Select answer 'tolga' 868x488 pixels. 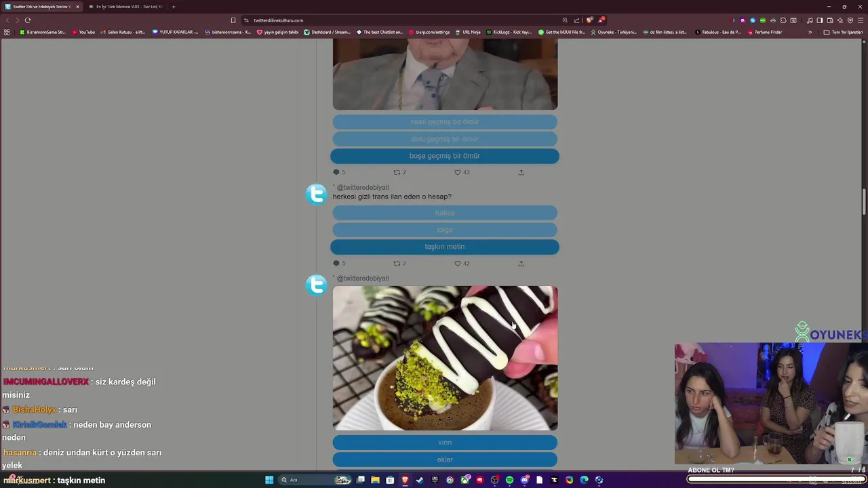(x=445, y=230)
